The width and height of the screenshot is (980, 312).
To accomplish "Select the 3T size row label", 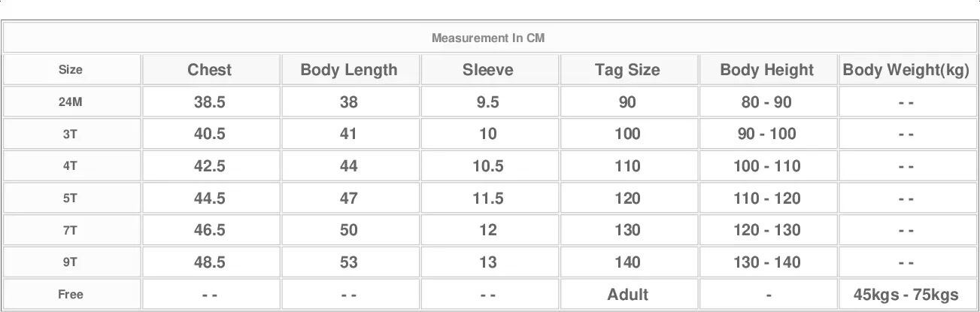I will click(x=70, y=135).
